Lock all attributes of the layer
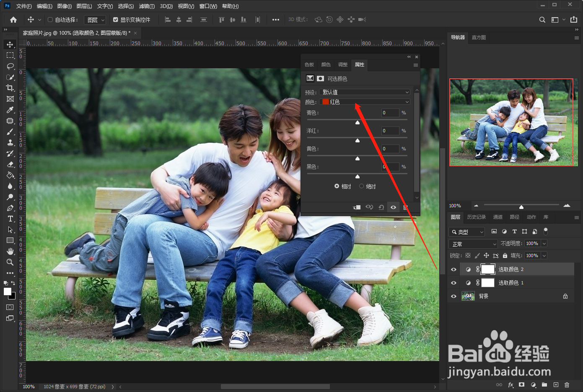Viewport: 583px width, 392px height. pyautogui.click(x=505, y=255)
